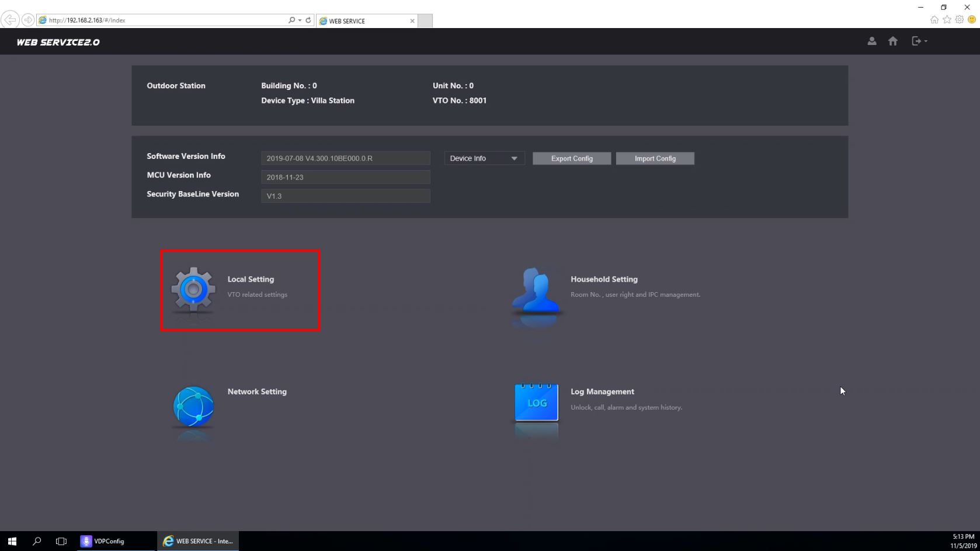Open logout dropdown arrow in header
The height and width of the screenshot is (551, 980).
click(x=926, y=41)
